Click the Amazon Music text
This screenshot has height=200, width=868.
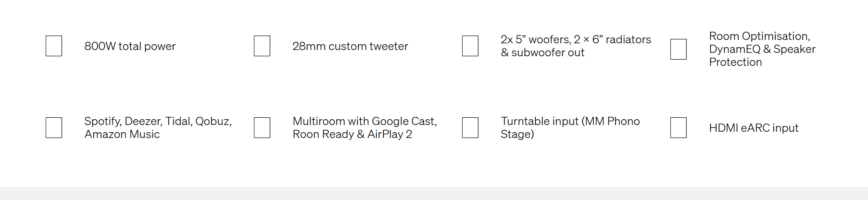click(x=122, y=135)
